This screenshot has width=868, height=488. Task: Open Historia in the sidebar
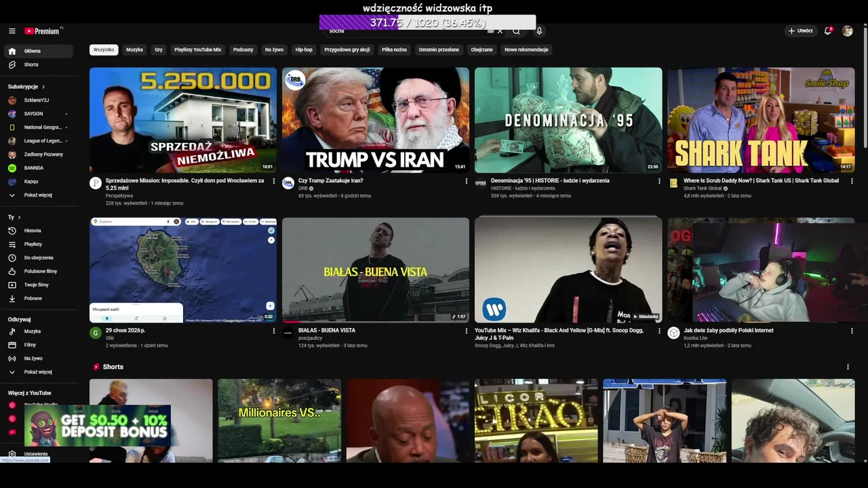[x=39, y=230]
